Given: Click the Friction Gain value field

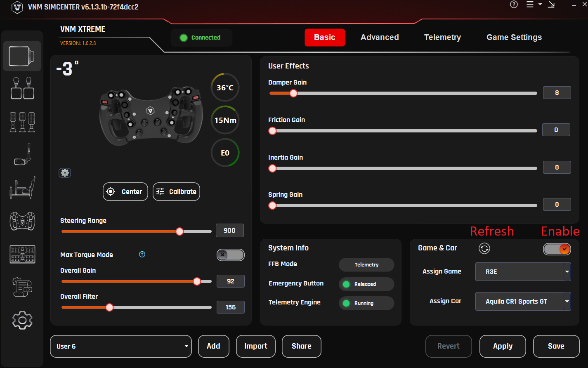Looking at the screenshot, I should pos(556,130).
